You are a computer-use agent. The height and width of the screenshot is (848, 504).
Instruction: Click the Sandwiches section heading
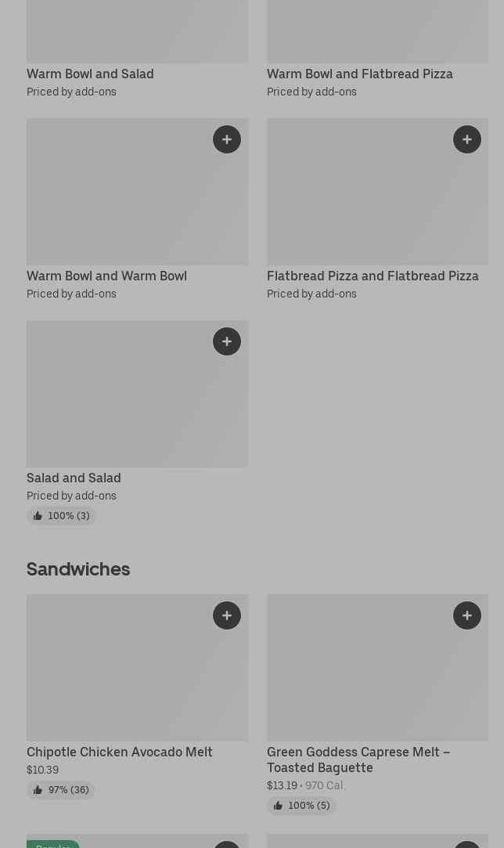(x=78, y=569)
